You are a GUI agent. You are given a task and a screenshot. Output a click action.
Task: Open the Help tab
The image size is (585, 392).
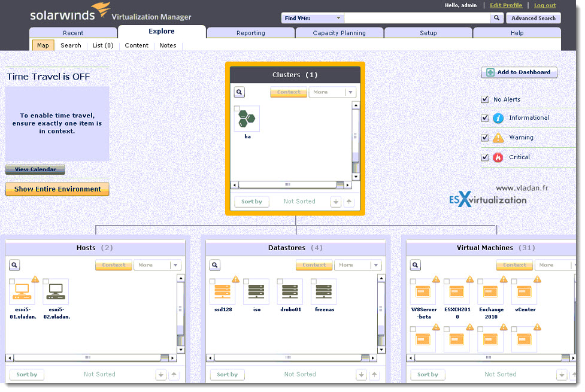click(x=517, y=33)
